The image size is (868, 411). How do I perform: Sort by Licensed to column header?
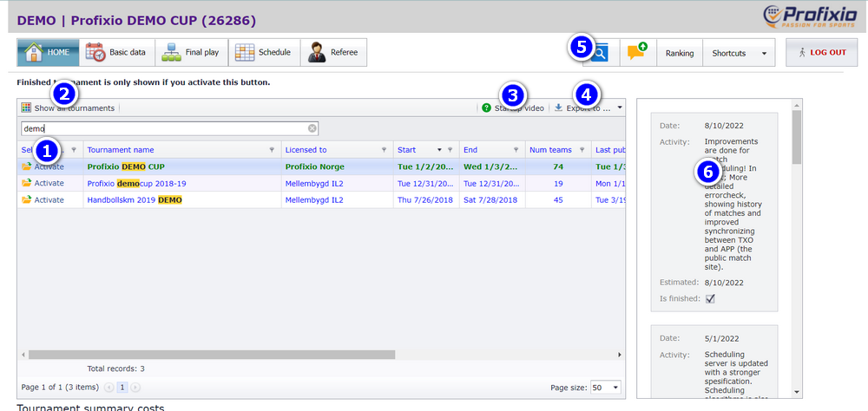coord(306,150)
